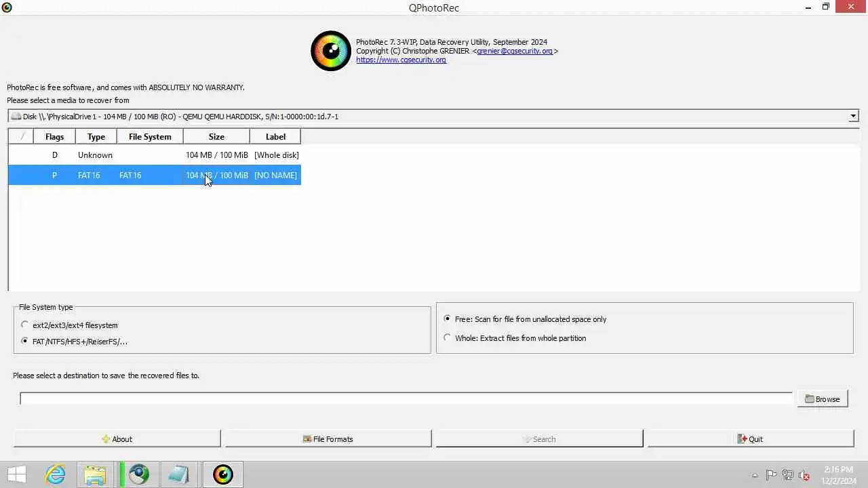Select the FAT16 NO NAME partition row

pos(155,175)
